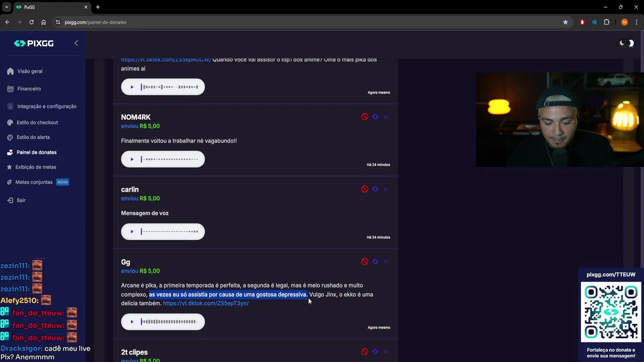Click the Sair logout icon
Viewport: 644px width, 362px height.
click(x=11, y=200)
